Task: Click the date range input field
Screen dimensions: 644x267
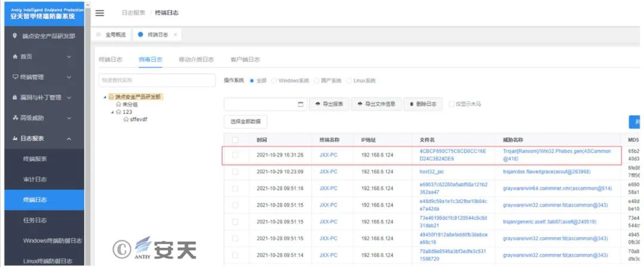Action: click(x=265, y=104)
